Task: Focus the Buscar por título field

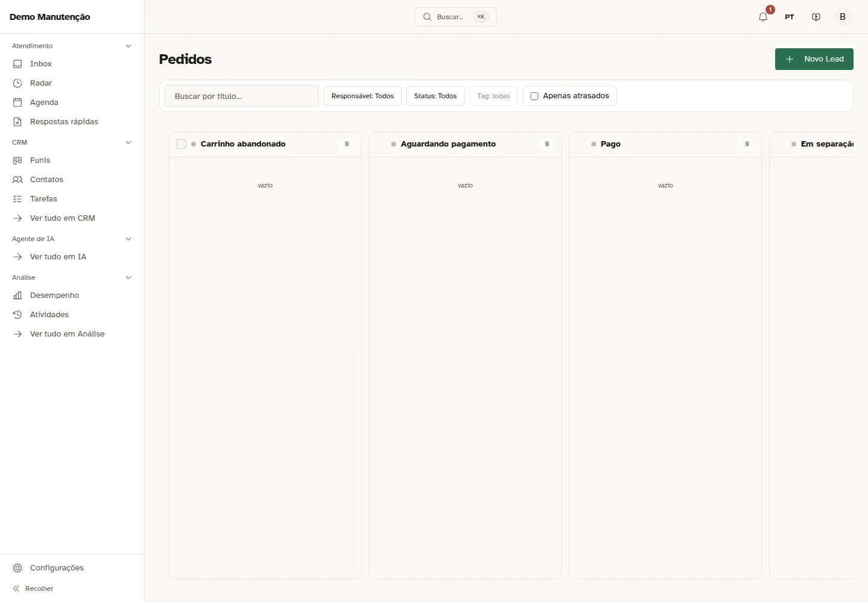Action: (x=242, y=96)
